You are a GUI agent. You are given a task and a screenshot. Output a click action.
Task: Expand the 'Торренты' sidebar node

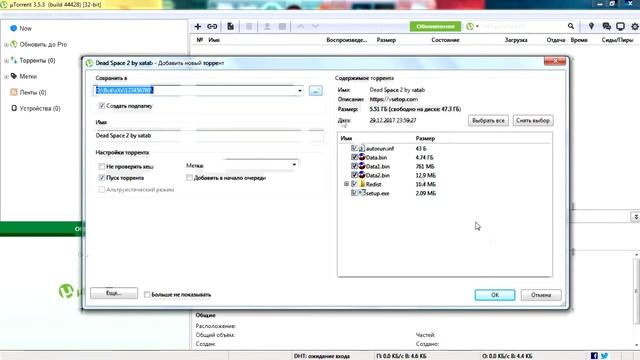[x=6, y=60]
